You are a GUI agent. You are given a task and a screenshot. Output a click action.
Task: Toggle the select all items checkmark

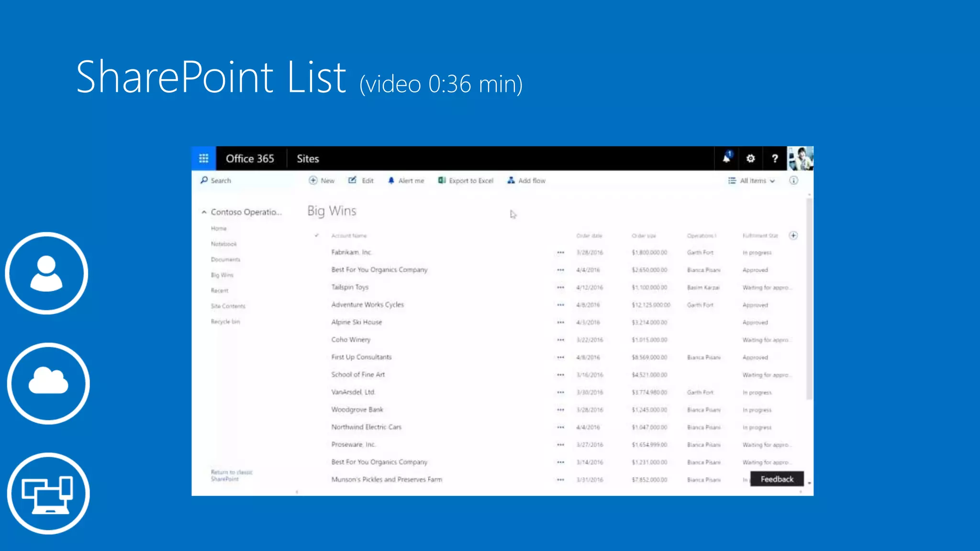pos(316,235)
